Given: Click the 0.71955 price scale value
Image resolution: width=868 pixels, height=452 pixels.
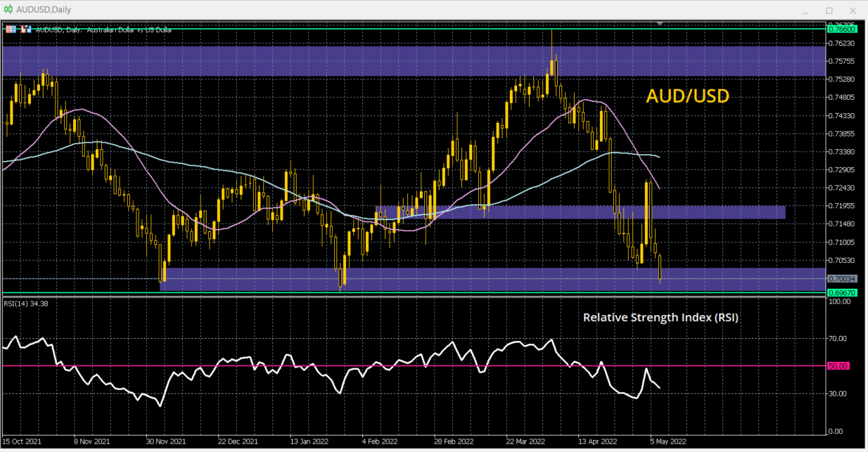Looking at the screenshot, I should coord(841,206).
